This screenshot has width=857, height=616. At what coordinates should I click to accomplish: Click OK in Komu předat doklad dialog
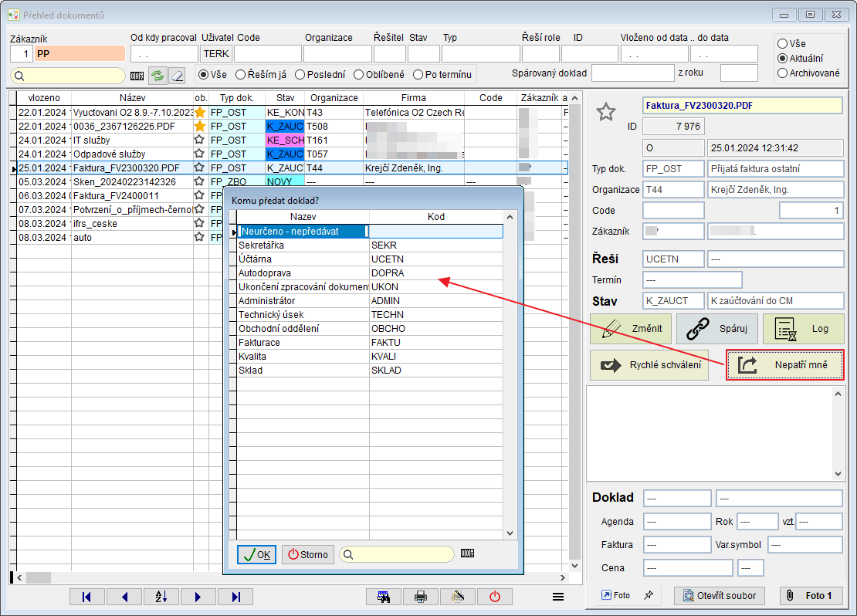point(256,554)
